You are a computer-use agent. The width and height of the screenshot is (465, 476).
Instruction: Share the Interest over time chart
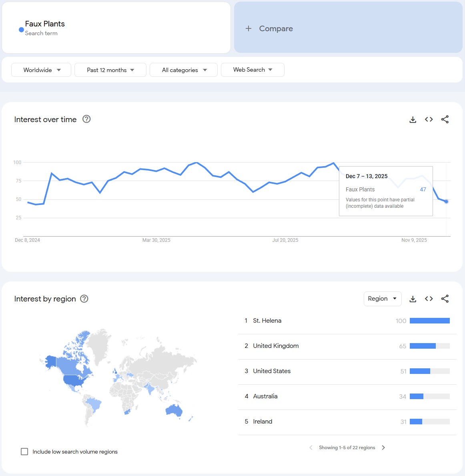[445, 119]
